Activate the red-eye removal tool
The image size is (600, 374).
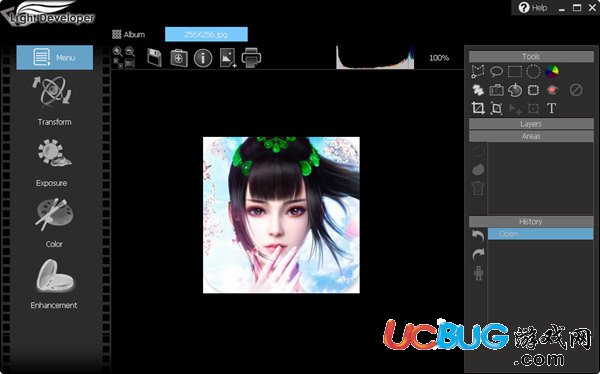552,90
